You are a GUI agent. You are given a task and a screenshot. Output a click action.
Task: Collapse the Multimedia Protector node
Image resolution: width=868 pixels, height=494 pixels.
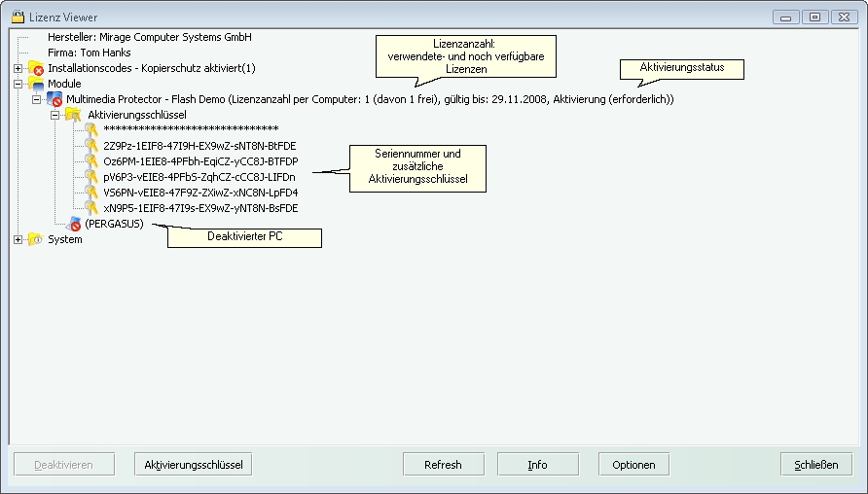[37, 99]
